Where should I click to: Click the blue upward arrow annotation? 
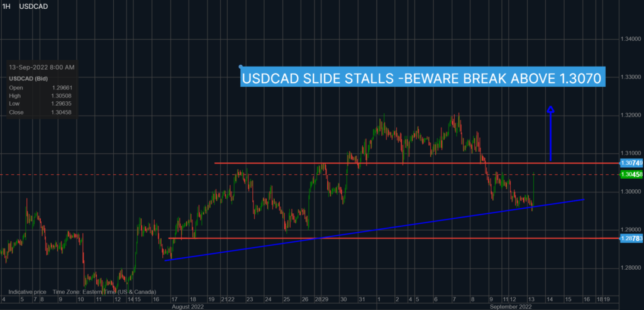550,133
